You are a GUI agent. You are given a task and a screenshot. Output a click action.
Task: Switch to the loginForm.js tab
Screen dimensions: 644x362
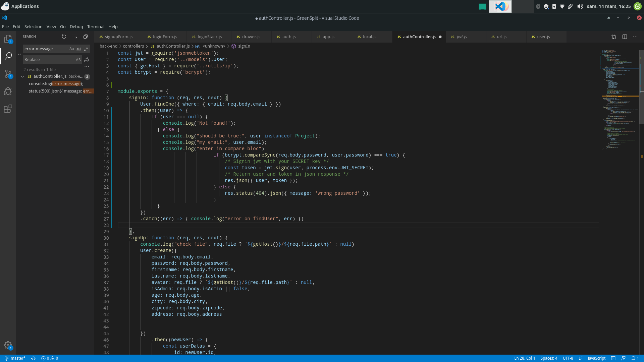coord(165,37)
